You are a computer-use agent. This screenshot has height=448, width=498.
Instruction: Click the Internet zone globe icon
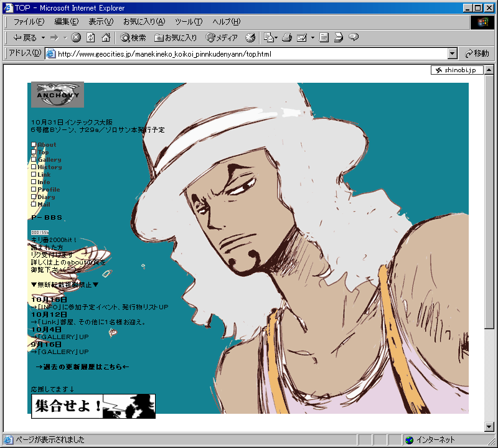410,440
